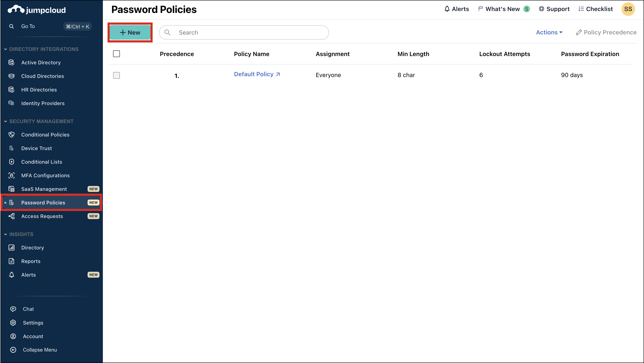Click the Lockout Attempts column header
Viewport: 644px width, 363px height.
(505, 54)
